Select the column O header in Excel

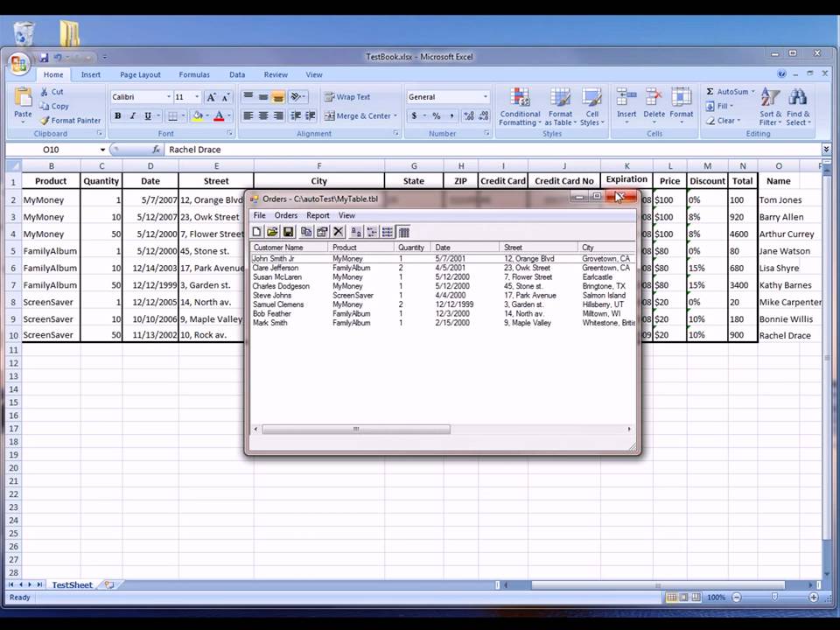tap(779, 166)
